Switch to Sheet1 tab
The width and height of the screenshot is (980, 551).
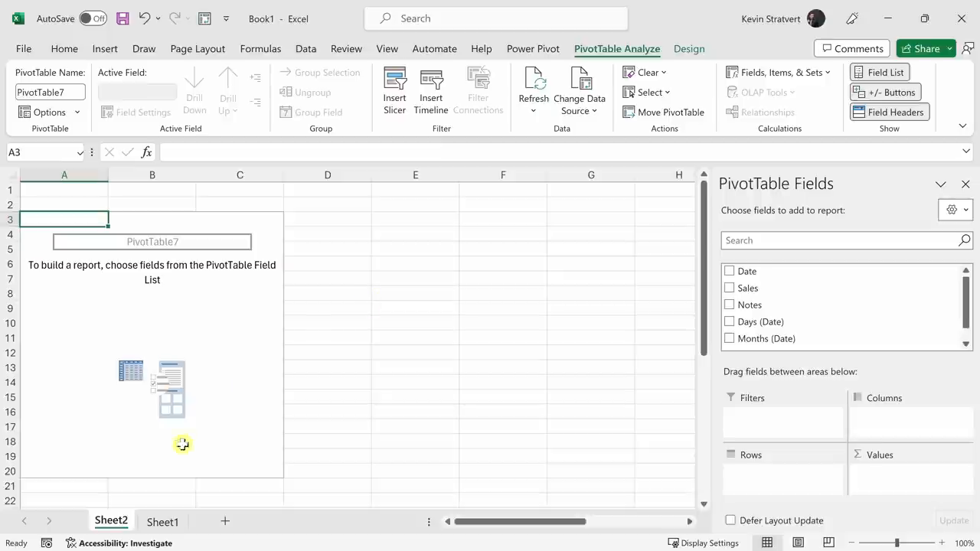pyautogui.click(x=162, y=522)
